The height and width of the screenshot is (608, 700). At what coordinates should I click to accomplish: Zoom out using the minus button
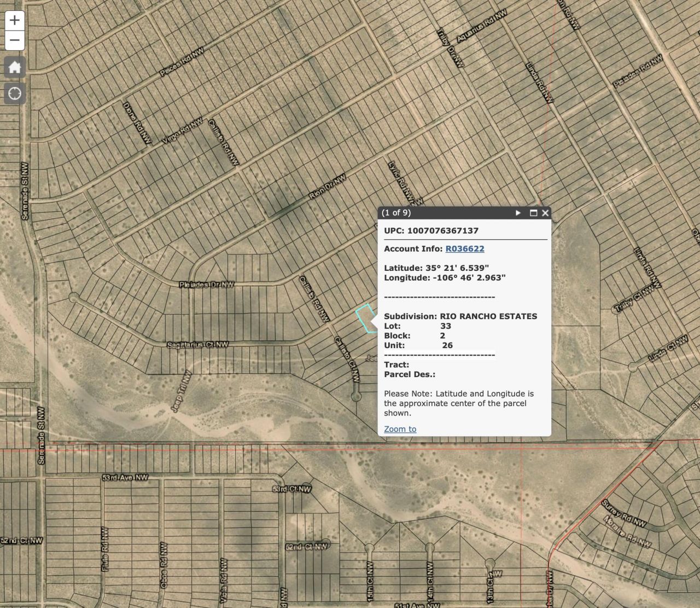[15, 40]
